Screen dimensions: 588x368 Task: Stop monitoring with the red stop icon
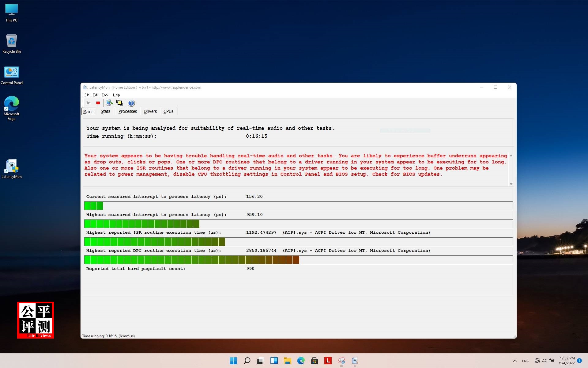[98, 103]
